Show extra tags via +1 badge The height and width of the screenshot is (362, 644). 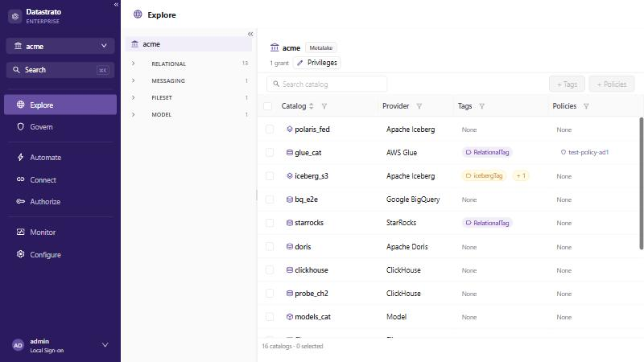pos(521,175)
